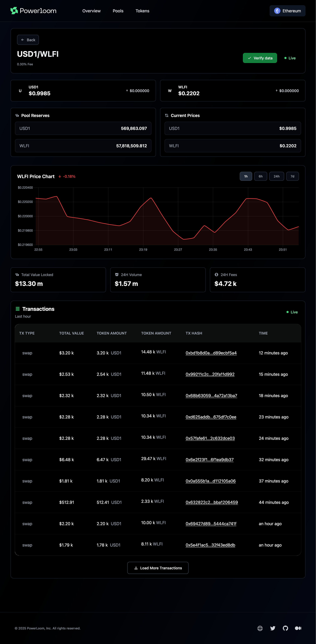
Task: Click the red down arrow beside -0.18%
Action: [60, 176]
